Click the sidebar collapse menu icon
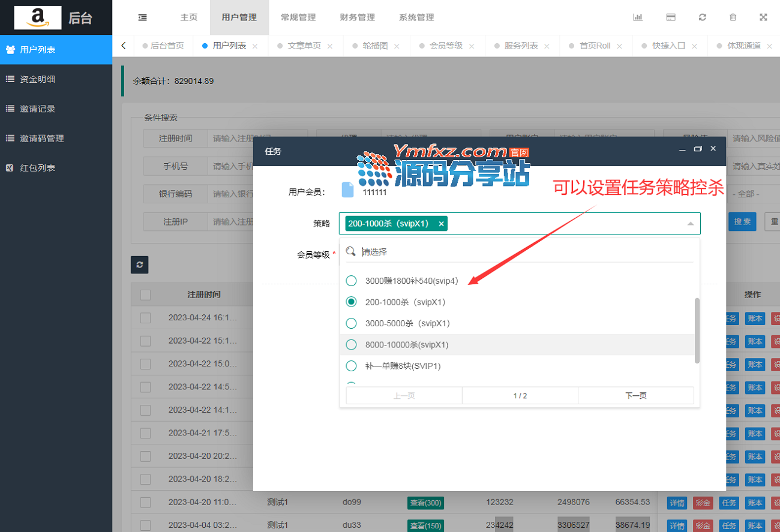Image resolution: width=780 pixels, height=532 pixels. coord(143,17)
